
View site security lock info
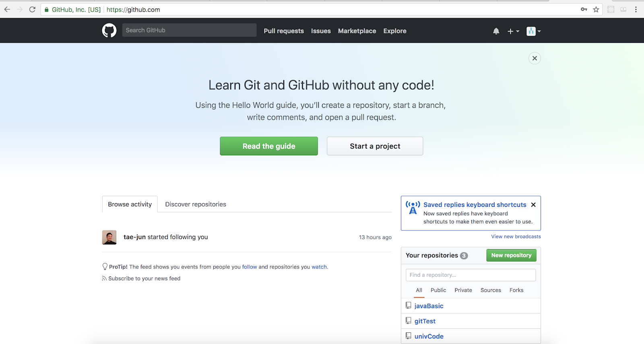pyautogui.click(x=47, y=10)
